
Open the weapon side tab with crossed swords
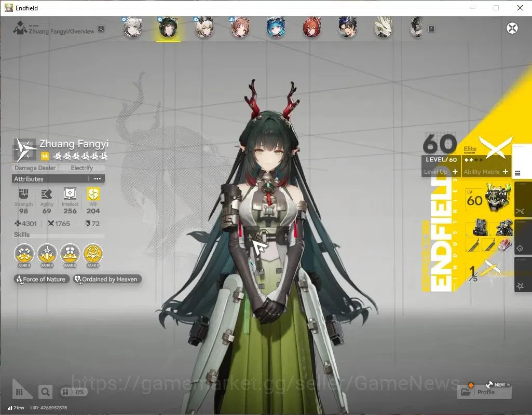click(x=523, y=199)
